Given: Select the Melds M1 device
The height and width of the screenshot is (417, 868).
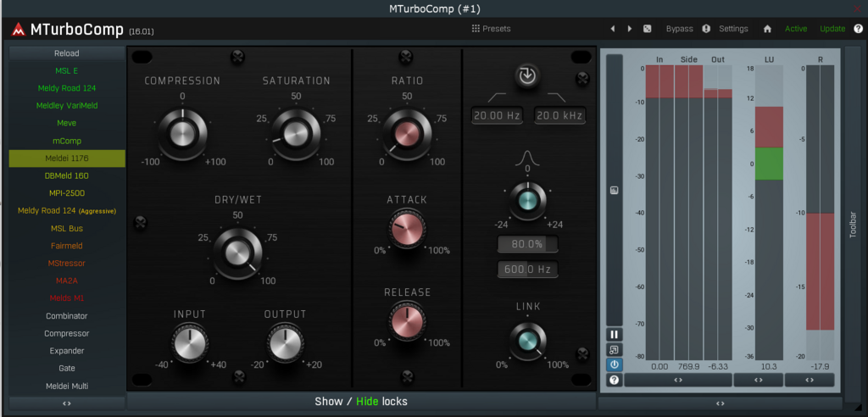Looking at the screenshot, I should [x=66, y=298].
